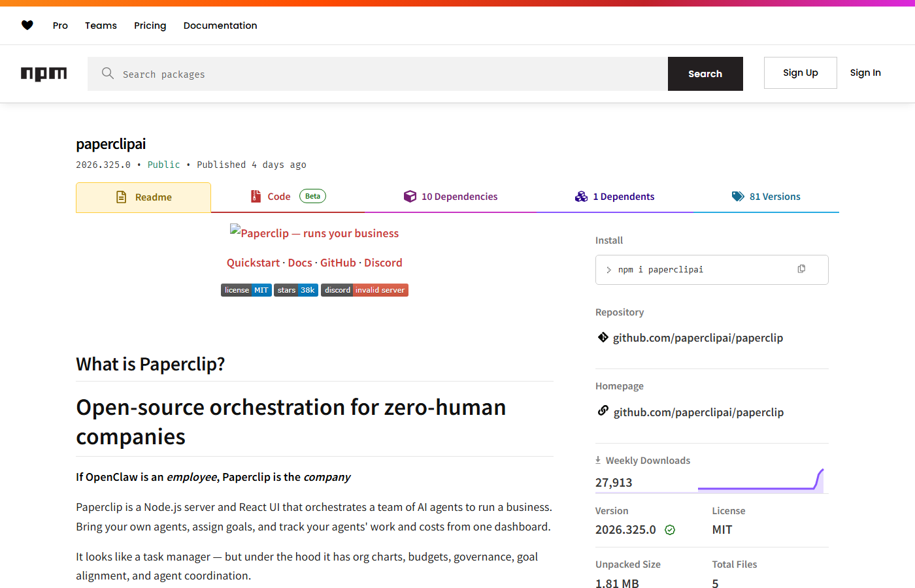Click the 'Public' visibility label

point(163,165)
